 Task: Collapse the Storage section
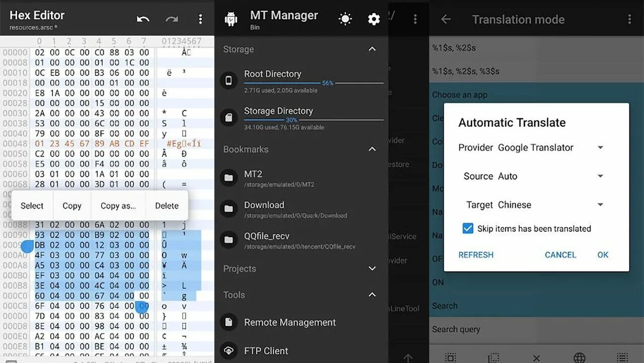coord(372,49)
